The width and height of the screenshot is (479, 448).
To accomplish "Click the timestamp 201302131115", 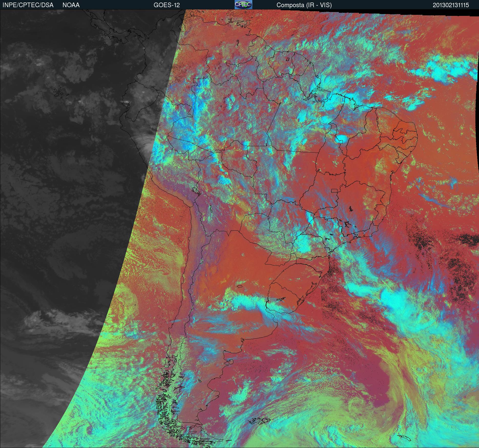I will click(x=451, y=5).
